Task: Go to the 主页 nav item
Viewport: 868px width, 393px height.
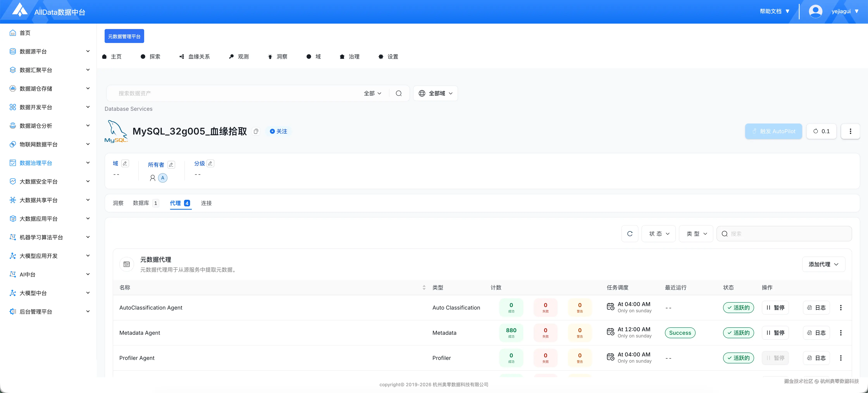Action: pos(112,57)
